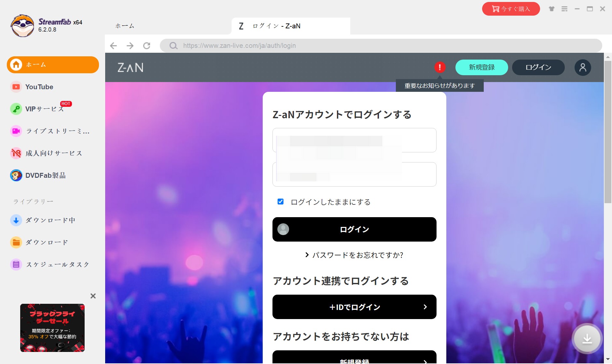Click the search magnifier in the address bar
Screen dimensions: 612x364
pos(174,46)
